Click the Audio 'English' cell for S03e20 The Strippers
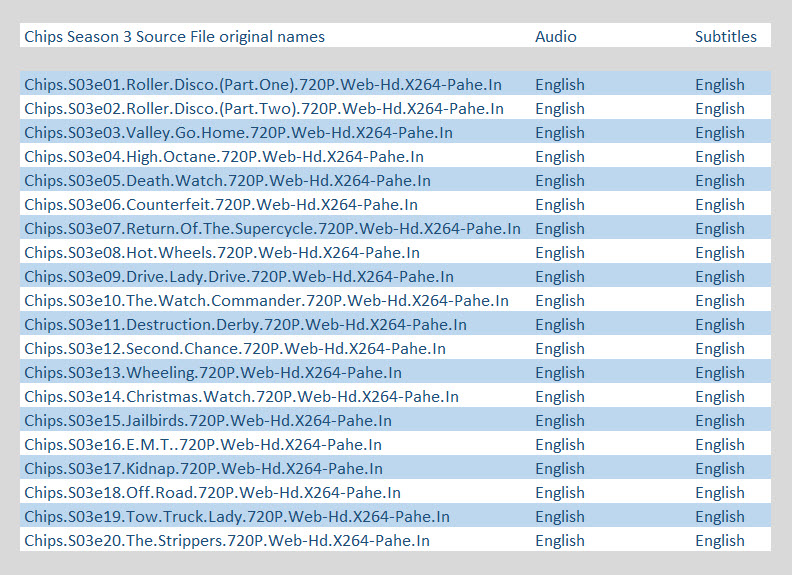This screenshot has width=792, height=575. coord(560,541)
